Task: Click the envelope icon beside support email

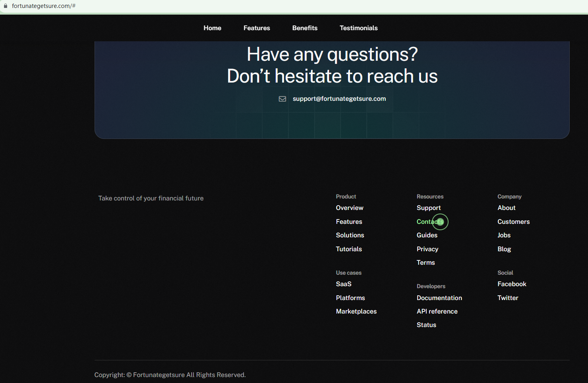Action: tap(282, 99)
